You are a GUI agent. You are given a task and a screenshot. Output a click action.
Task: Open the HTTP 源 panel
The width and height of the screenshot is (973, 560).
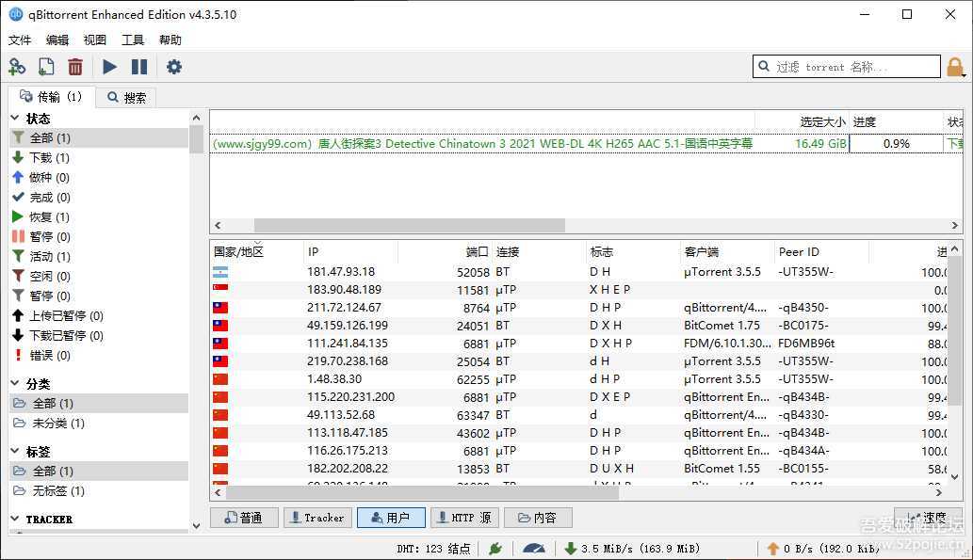(x=464, y=518)
